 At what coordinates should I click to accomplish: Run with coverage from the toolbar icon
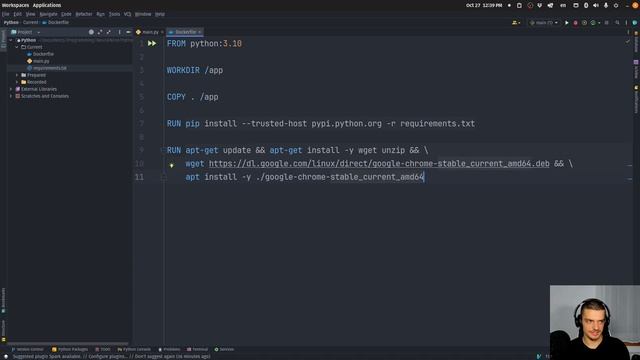tap(584, 23)
